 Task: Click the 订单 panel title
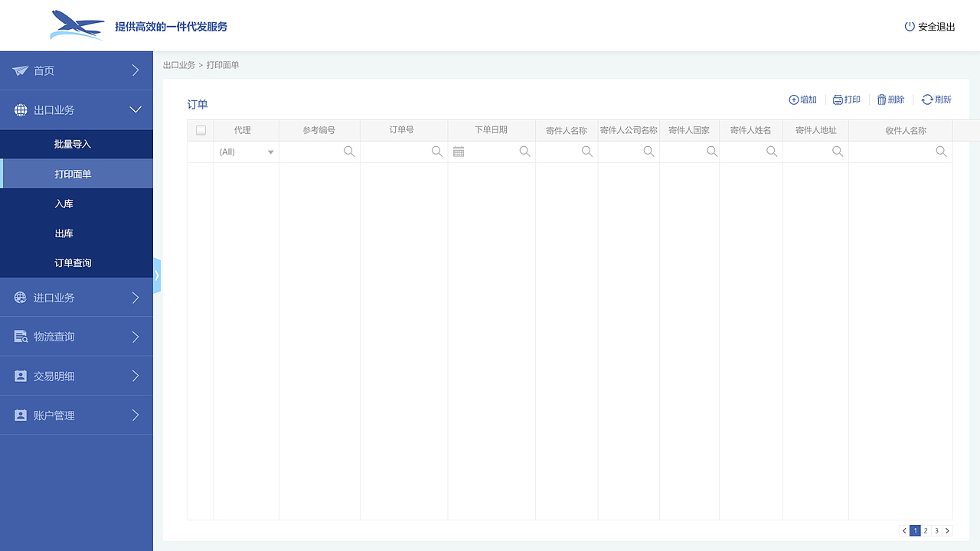(198, 104)
